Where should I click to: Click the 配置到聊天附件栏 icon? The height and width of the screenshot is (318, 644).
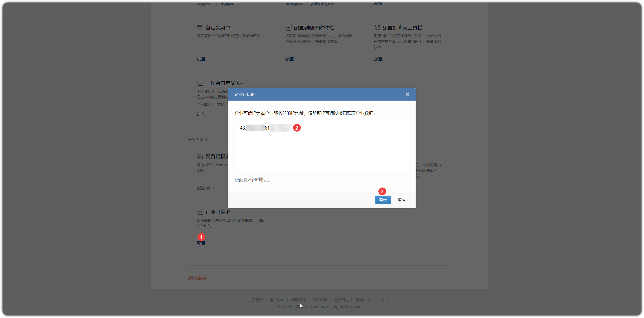pyautogui.click(x=289, y=27)
